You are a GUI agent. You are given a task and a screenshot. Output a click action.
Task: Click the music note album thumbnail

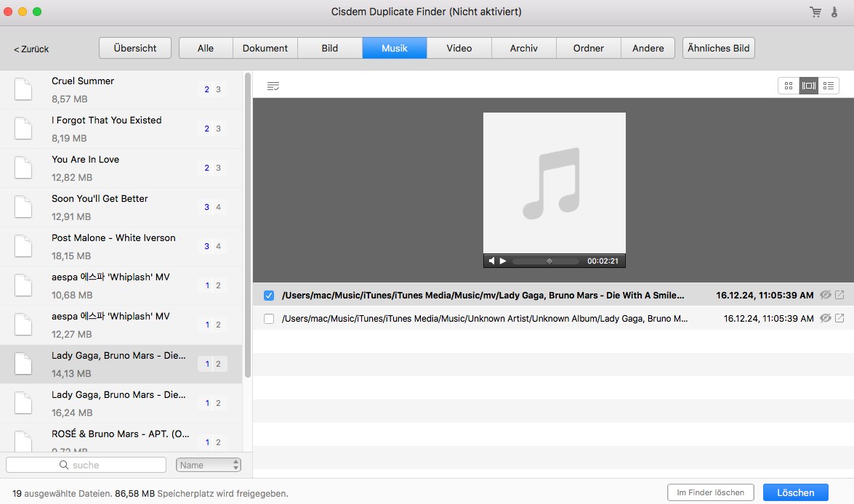pyautogui.click(x=555, y=183)
